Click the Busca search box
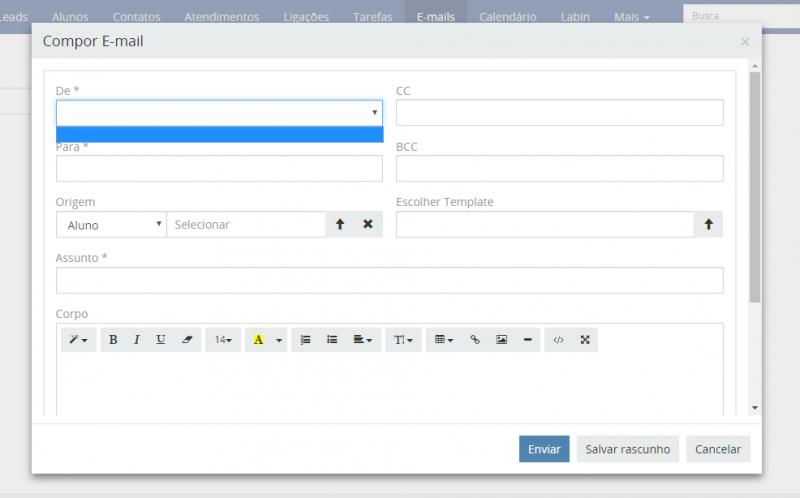 (741, 16)
